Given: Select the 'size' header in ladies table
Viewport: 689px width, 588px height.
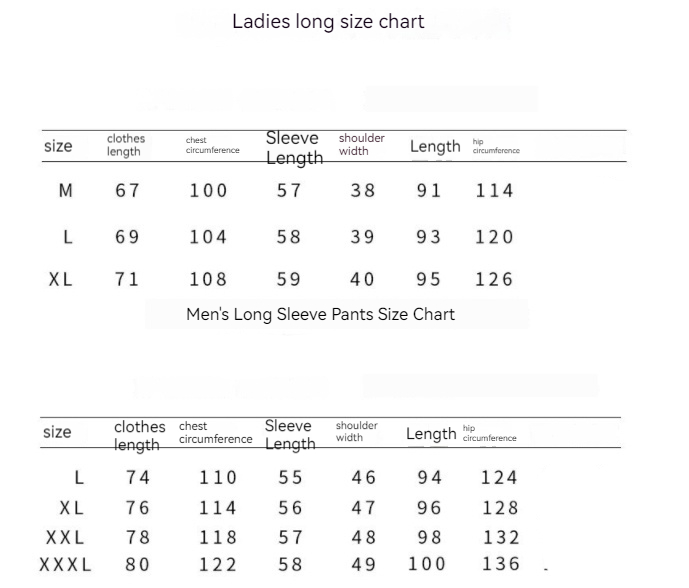Looking at the screenshot, I should (x=58, y=146).
